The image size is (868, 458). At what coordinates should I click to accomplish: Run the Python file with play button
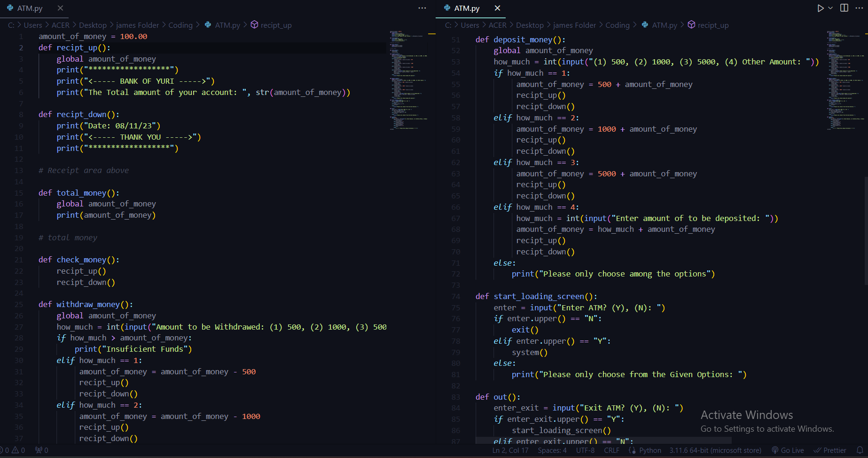[821, 8]
